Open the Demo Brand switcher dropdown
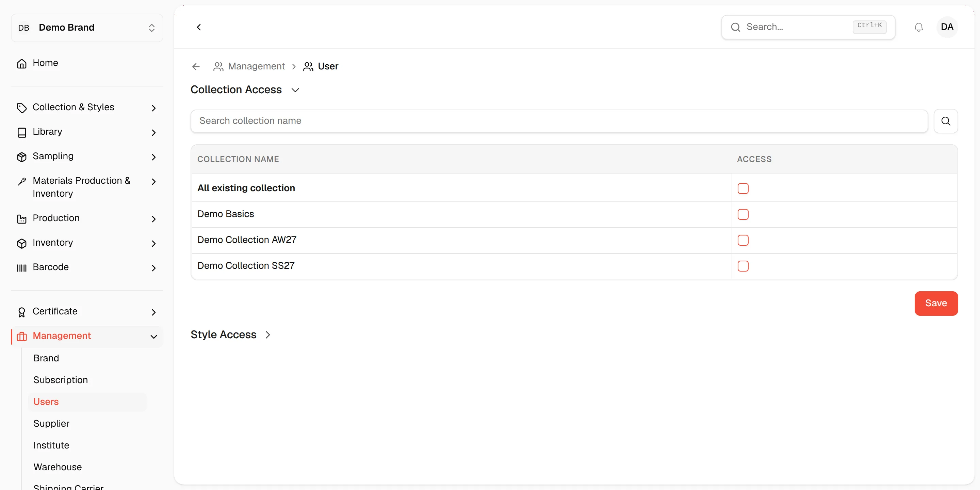This screenshot has height=490, width=980. pos(87,28)
